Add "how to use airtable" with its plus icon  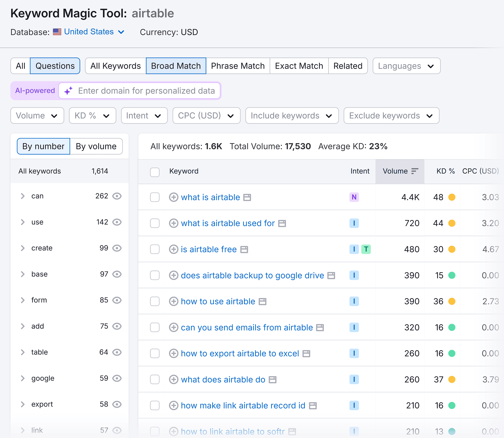point(174,301)
